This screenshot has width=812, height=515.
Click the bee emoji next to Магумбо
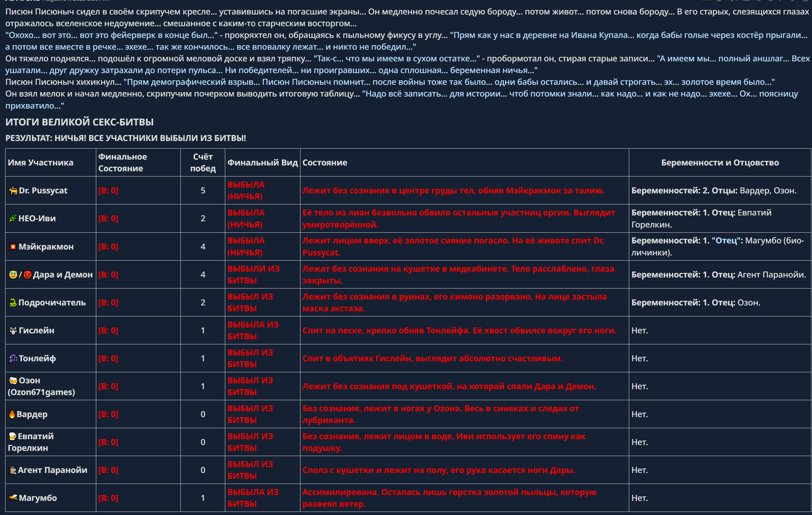tap(13, 498)
